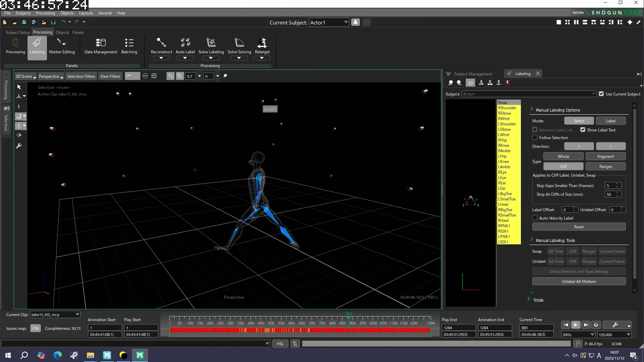Toggle the Auto Velocity Label checkbox

click(x=535, y=218)
